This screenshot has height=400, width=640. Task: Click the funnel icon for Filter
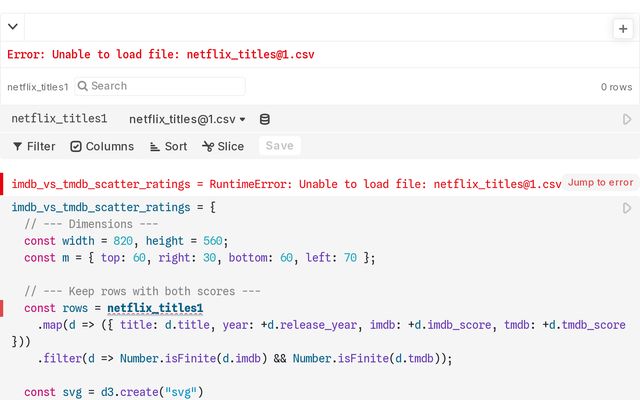click(17, 146)
